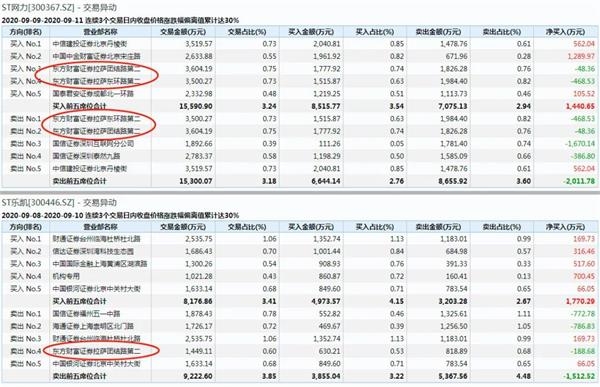Click 净买入(万元) header in the ST网力 table

click(565, 32)
